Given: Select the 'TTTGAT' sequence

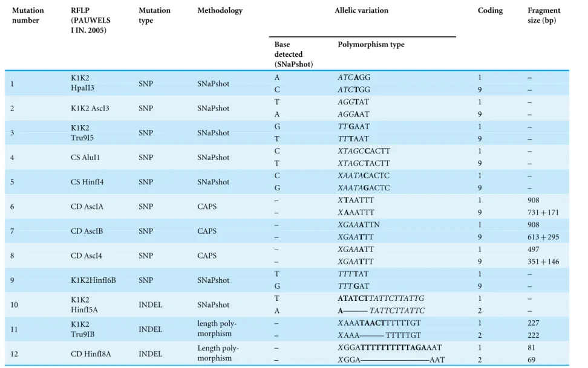Looking at the screenshot, I should click(354, 286).
